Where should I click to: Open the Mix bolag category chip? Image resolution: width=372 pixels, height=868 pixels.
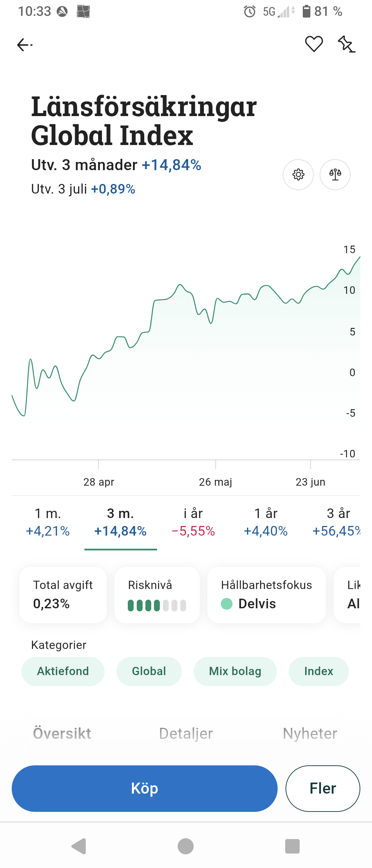(235, 671)
